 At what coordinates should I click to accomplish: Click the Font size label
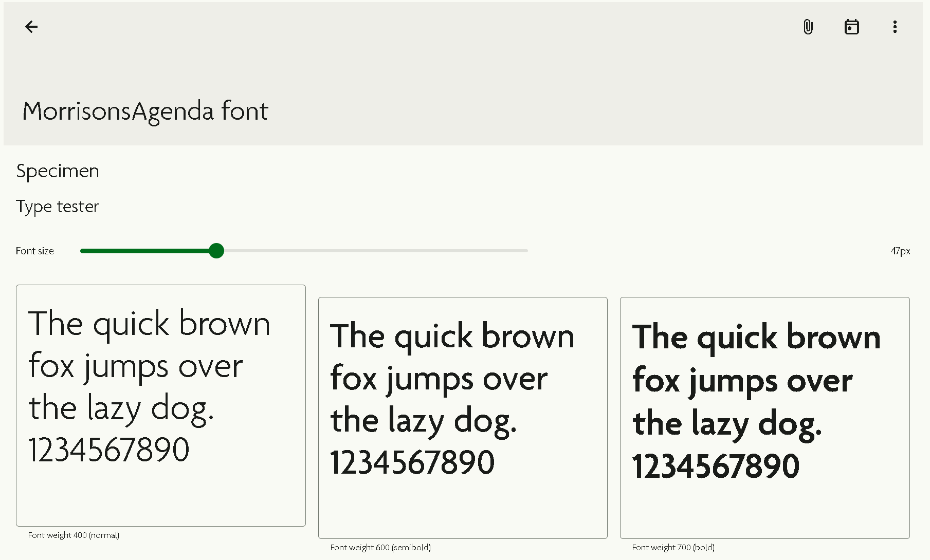pos(35,251)
